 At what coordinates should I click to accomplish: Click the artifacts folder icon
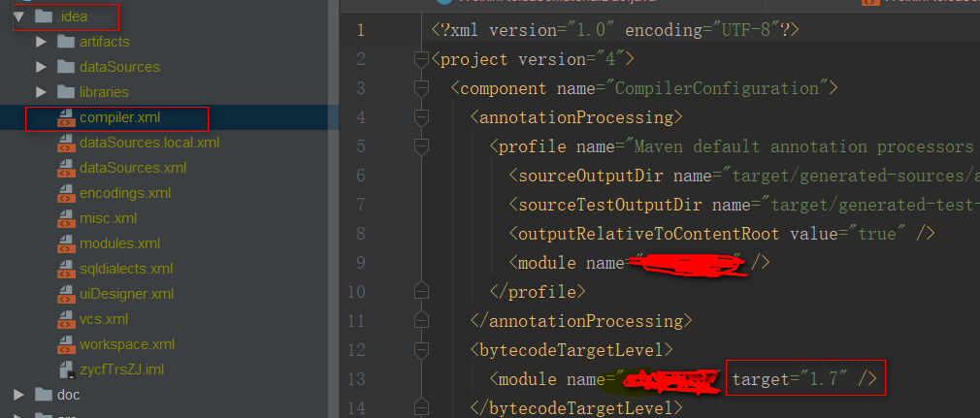pos(66,42)
